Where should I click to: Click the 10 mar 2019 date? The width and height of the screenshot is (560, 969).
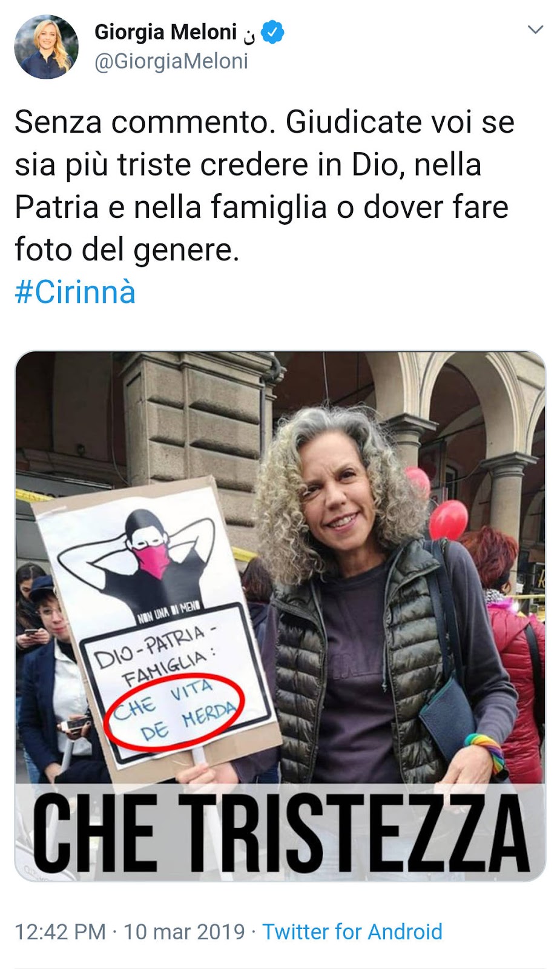184,931
